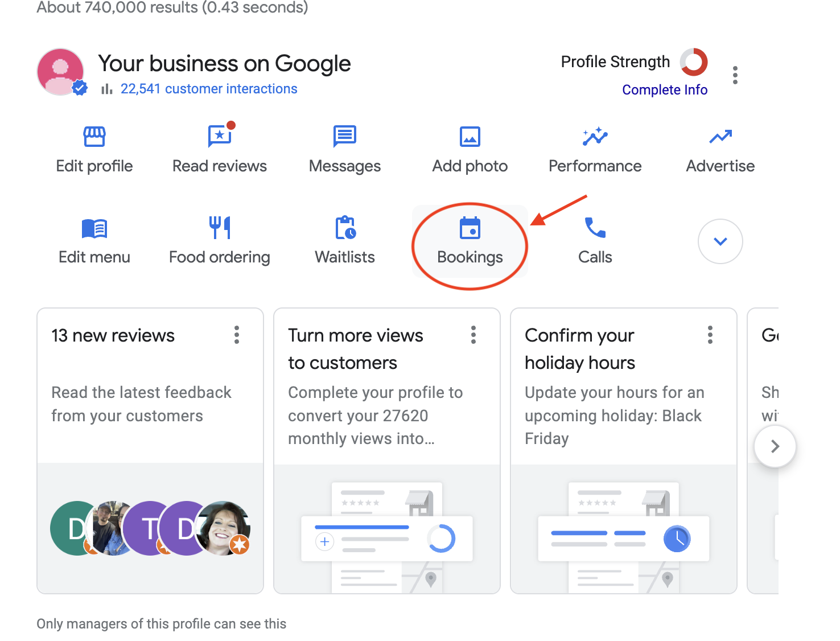Open the Calls phone icon
840x641 pixels.
point(595,228)
